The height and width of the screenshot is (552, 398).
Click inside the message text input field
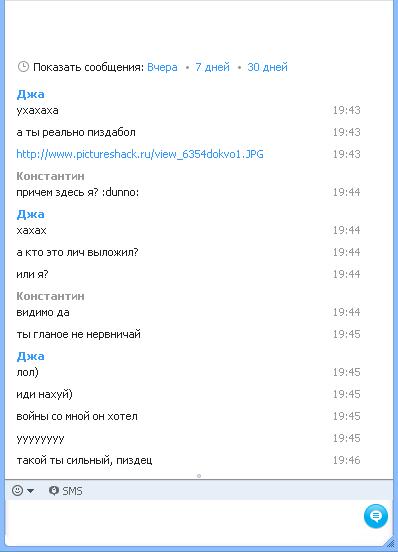point(183,521)
